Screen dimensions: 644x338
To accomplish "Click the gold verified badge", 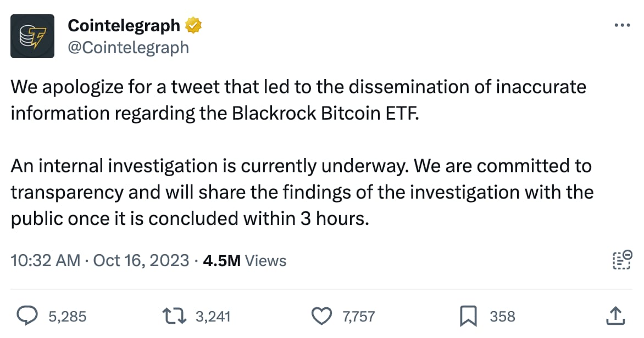I will coord(193,25).
